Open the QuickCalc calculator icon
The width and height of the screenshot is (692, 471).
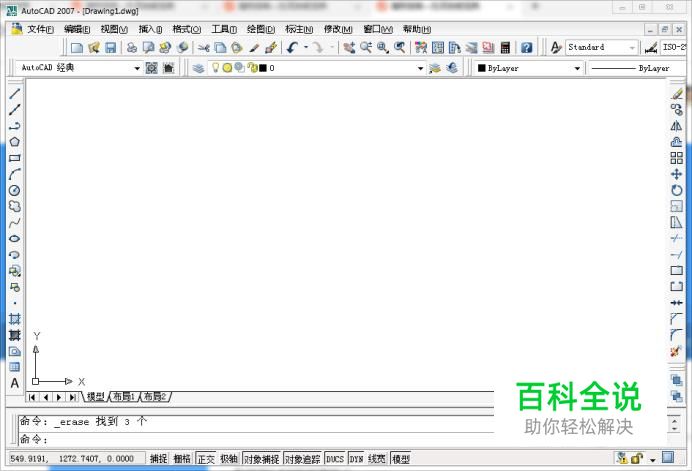click(x=505, y=47)
